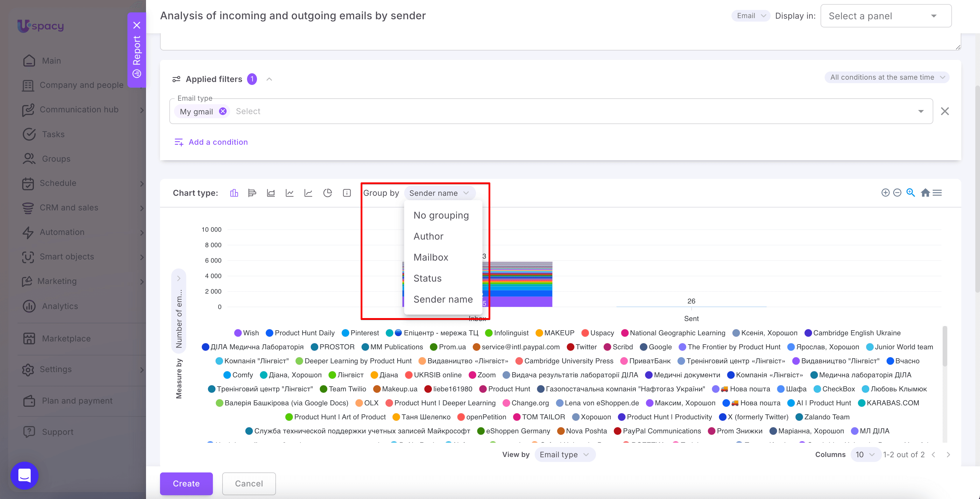Screen dimensions: 980x499
Task: Click the Uspacy logo
Action: (40, 26)
